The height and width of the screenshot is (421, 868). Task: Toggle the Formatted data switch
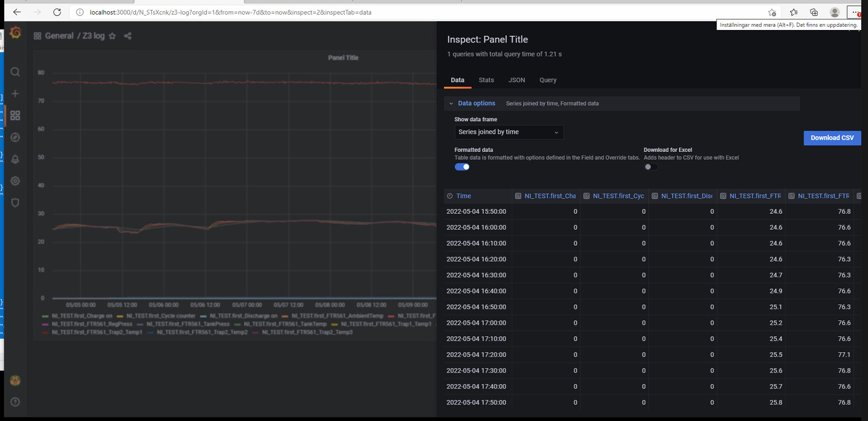[462, 167]
